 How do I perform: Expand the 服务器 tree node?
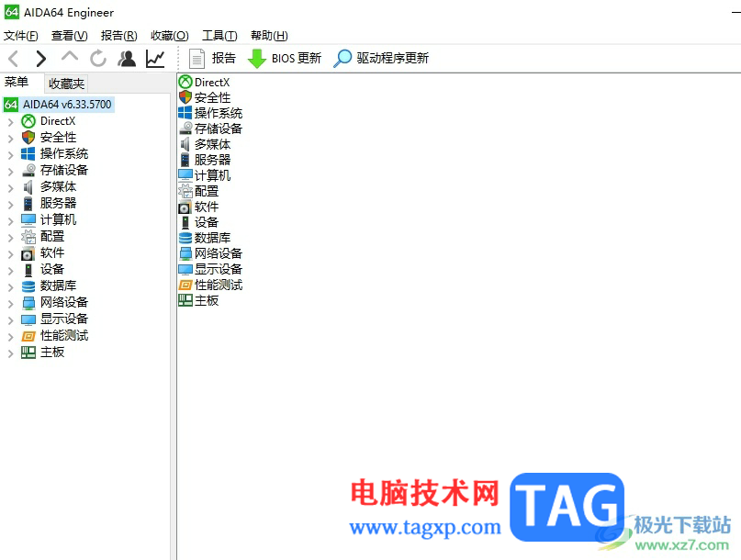10,205
